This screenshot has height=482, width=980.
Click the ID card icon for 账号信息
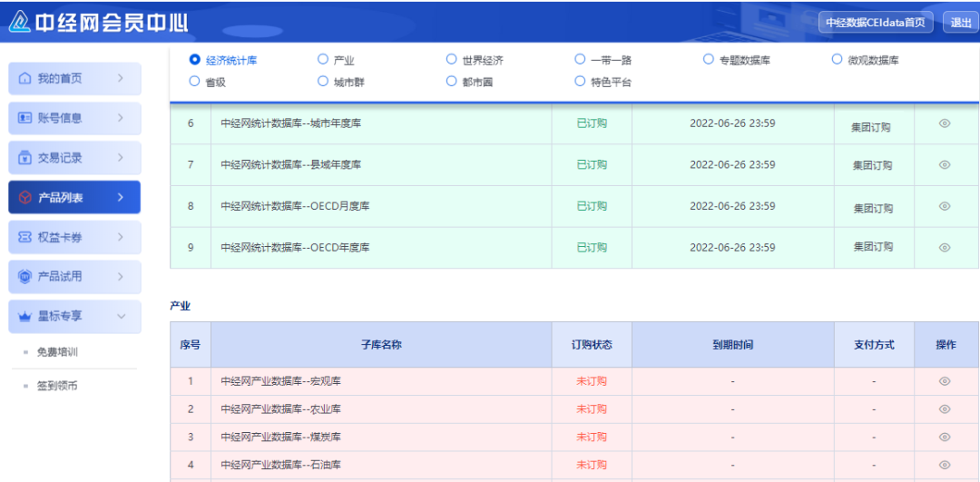[x=25, y=118]
